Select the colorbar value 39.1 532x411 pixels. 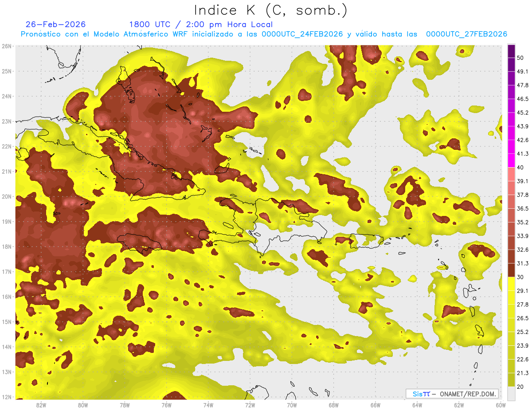pyautogui.click(x=523, y=181)
